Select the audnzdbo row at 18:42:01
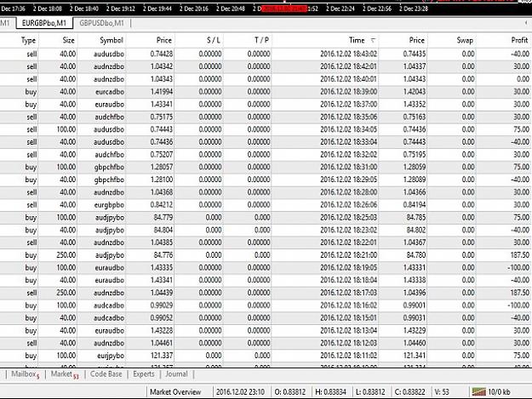 [266, 66]
